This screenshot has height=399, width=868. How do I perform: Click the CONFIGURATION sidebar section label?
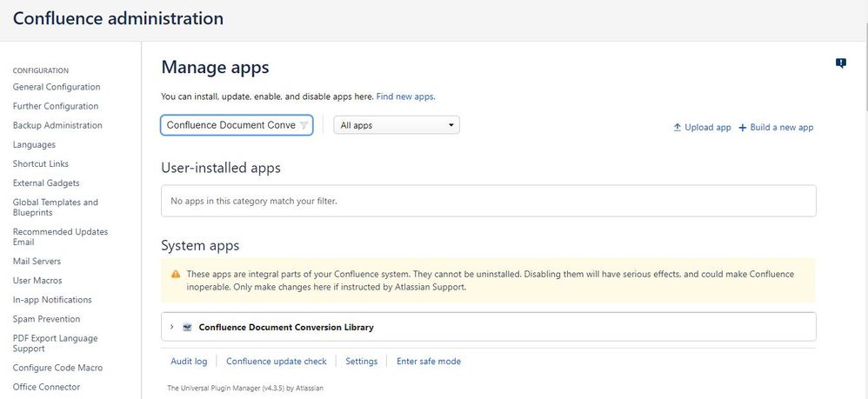click(x=40, y=70)
